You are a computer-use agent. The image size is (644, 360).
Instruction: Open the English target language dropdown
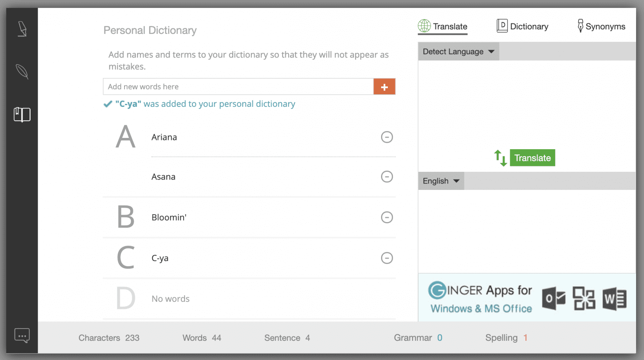point(441,181)
